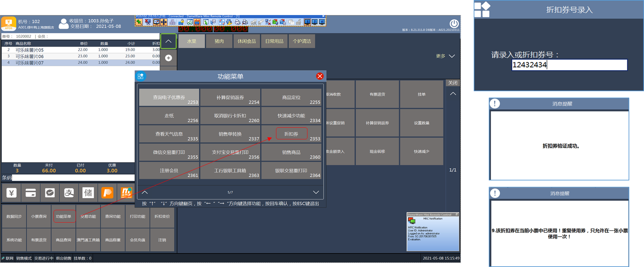Image resolution: width=644 pixels, height=267 pixels.
Task: Click the function menu grid icon in title
Action: pyautogui.click(x=141, y=76)
